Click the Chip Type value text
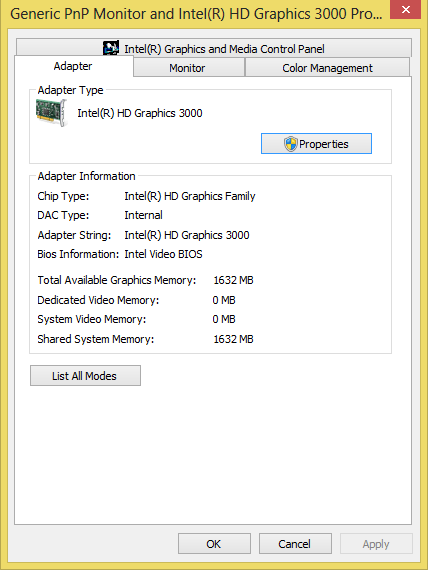This screenshot has width=428, height=570. click(x=190, y=196)
